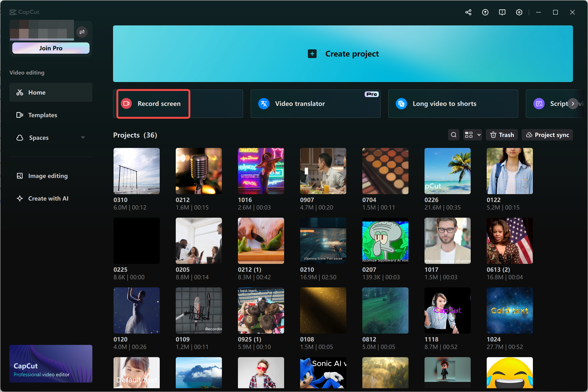Expand the Spaces section
Image resolution: width=588 pixels, height=392 pixels.
(x=83, y=137)
